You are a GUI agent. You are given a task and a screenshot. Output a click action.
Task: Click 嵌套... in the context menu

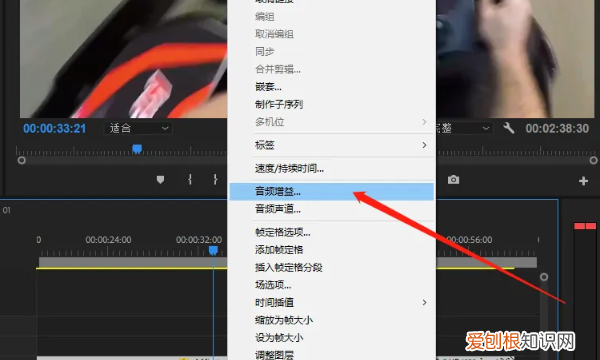click(331, 87)
